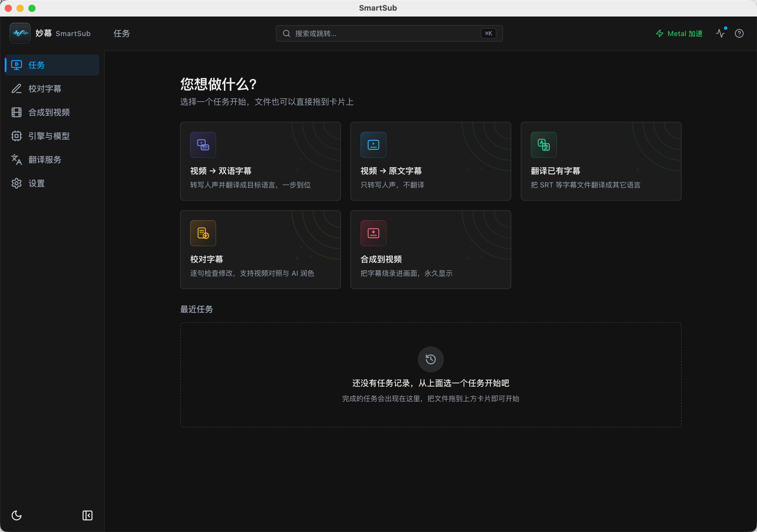Click description 转写人声并翻译成目标语言，一步到位

[x=250, y=185]
